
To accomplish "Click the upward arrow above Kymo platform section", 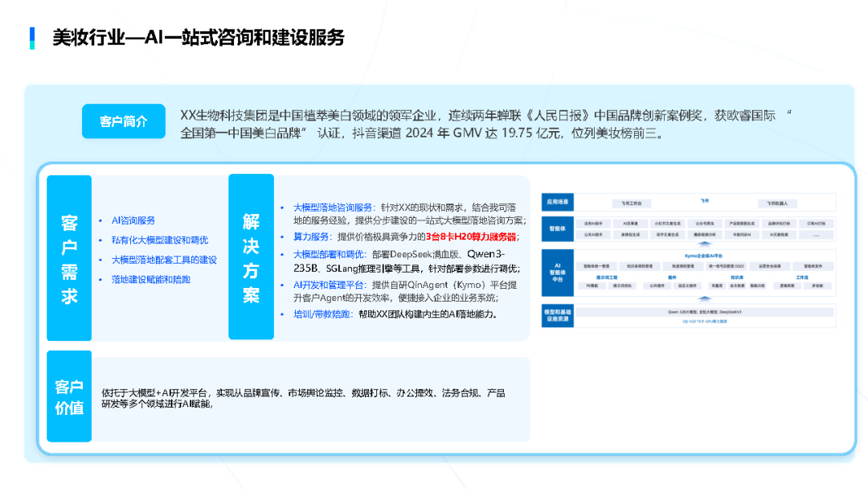I will point(704,244).
